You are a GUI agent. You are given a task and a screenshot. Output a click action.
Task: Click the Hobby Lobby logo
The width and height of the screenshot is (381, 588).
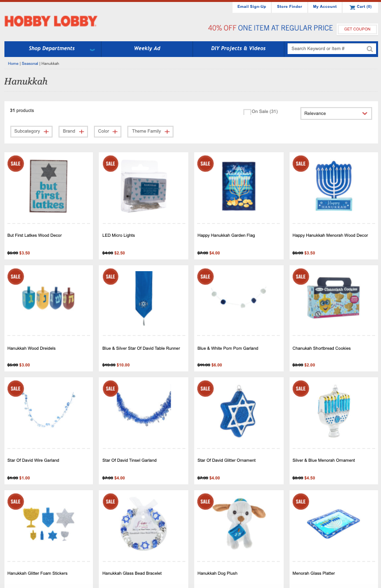click(51, 22)
